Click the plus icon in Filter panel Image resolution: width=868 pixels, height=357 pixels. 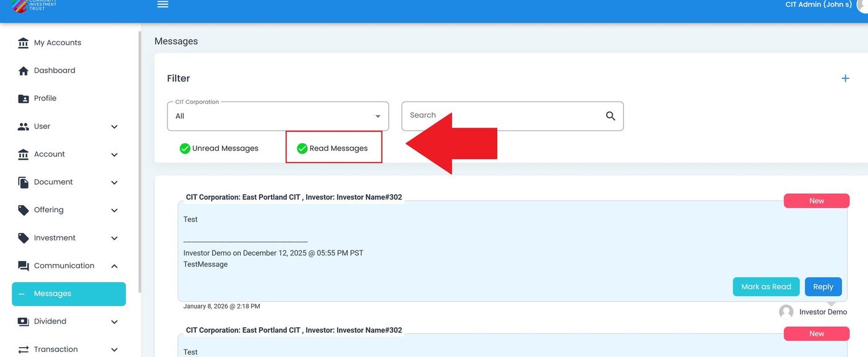tap(845, 78)
